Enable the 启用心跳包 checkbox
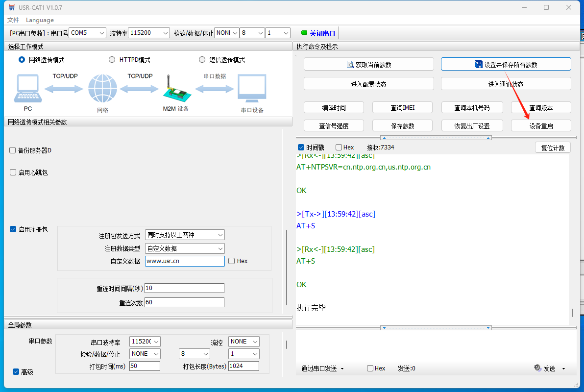Image resolution: width=584 pixels, height=392 pixels. click(13, 172)
